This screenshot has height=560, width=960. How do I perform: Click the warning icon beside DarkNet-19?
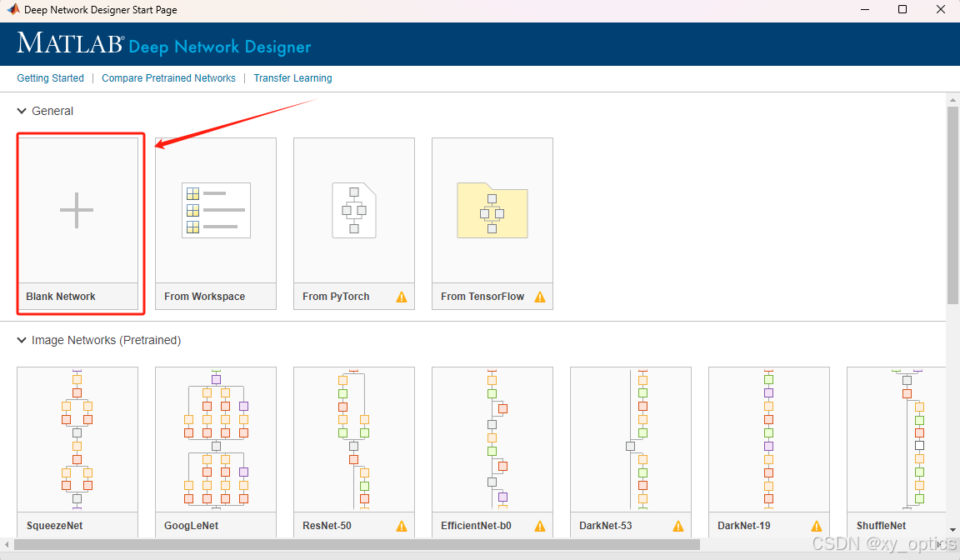click(x=817, y=527)
